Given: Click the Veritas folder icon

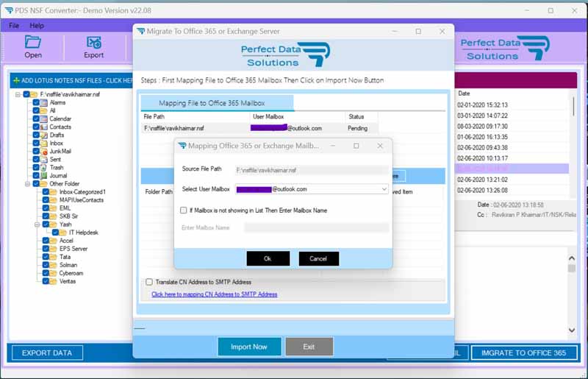Looking at the screenshot, I should (x=53, y=281).
